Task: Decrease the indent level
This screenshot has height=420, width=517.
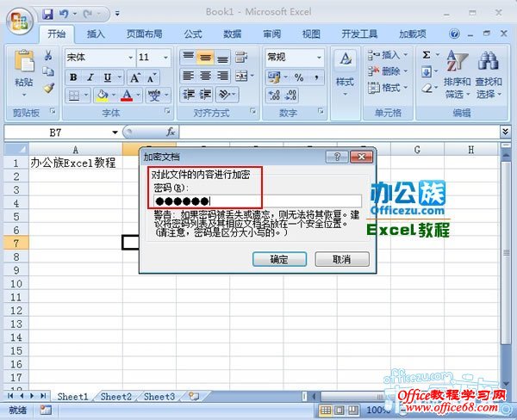Action: [189, 95]
